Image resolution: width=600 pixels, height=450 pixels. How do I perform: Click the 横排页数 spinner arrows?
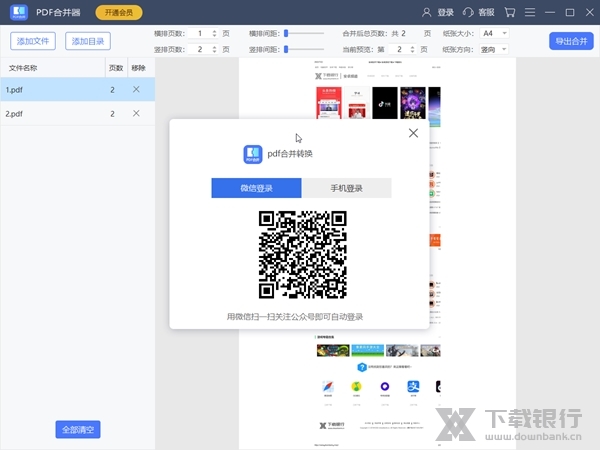214,33
